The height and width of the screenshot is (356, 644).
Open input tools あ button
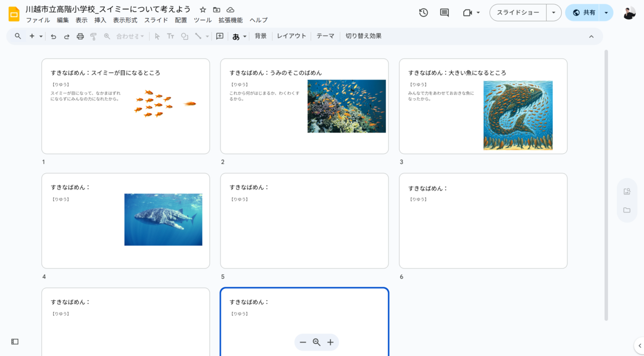236,37
